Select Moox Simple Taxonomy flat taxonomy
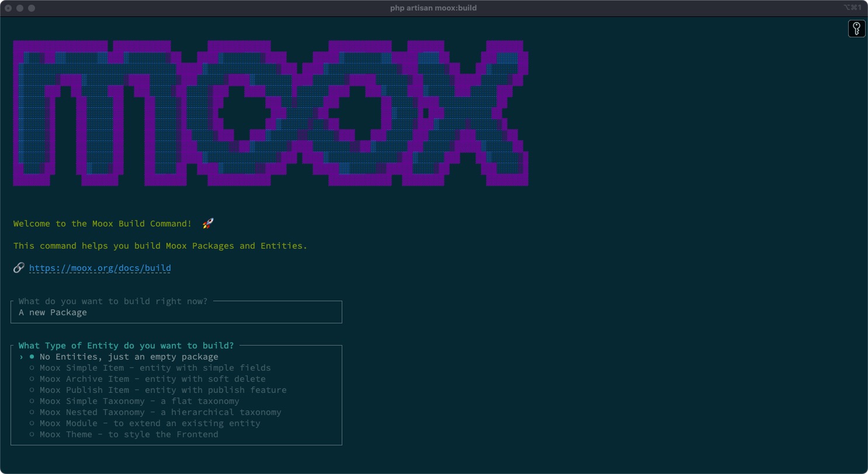Image resolution: width=868 pixels, height=474 pixels. [x=139, y=401]
